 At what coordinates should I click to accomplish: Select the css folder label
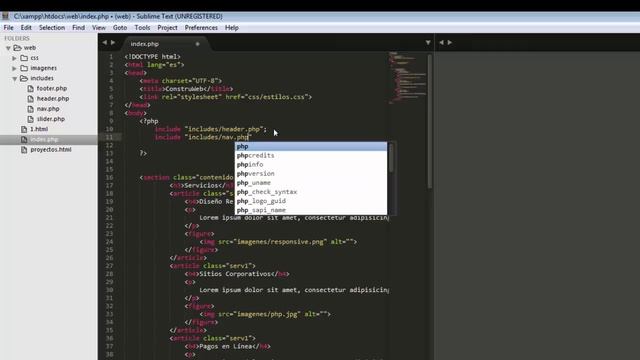coord(35,58)
